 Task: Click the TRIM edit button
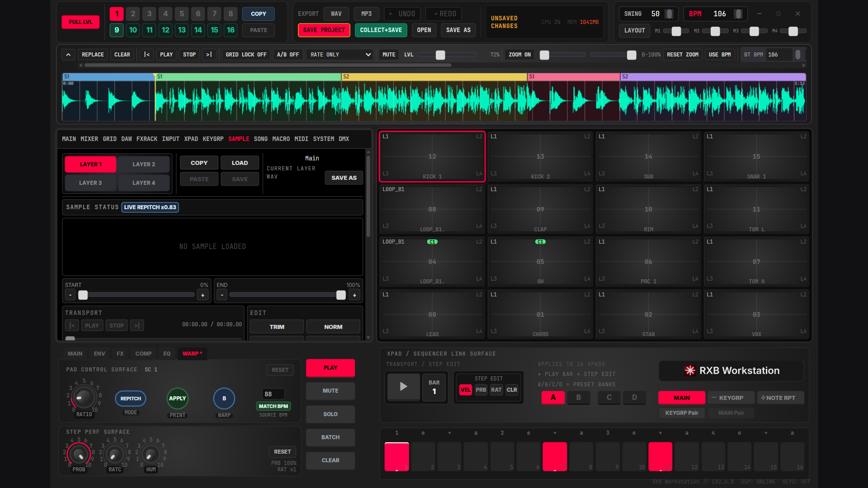(277, 327)
